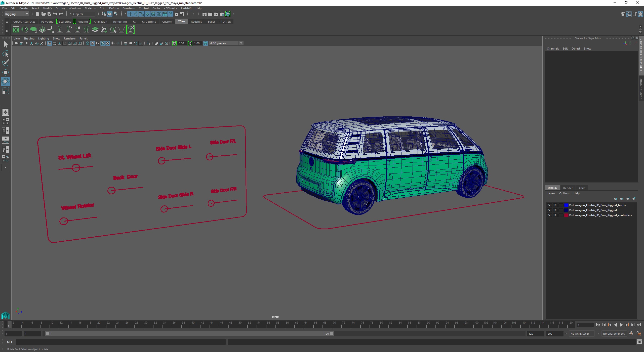Click the MEL command input field
Image resolution: width=644 pixels, height=352 pixels.
(x=121, y=342)
